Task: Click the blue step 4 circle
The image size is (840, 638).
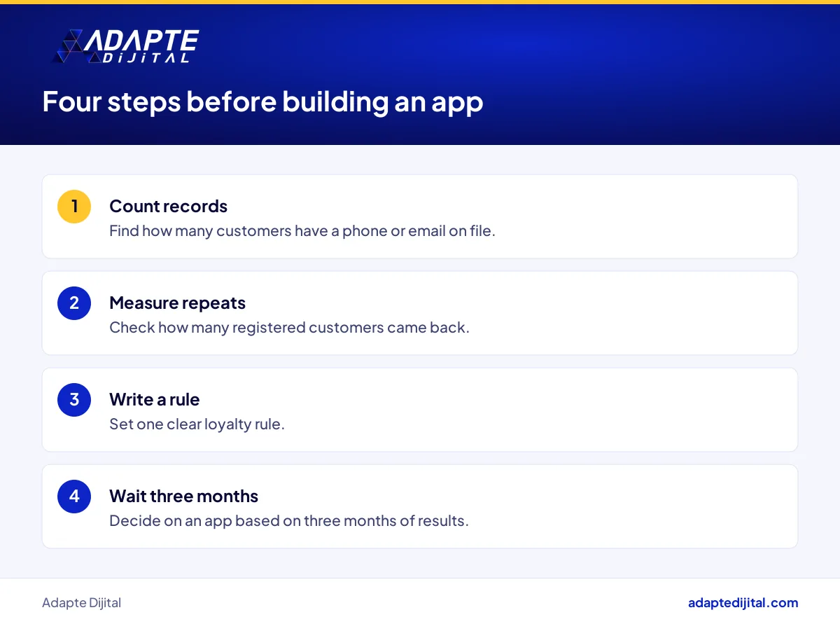Action: point(74,497)
